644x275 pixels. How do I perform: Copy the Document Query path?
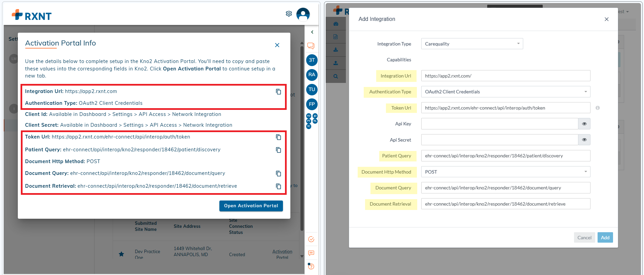(x=278, y=174)
